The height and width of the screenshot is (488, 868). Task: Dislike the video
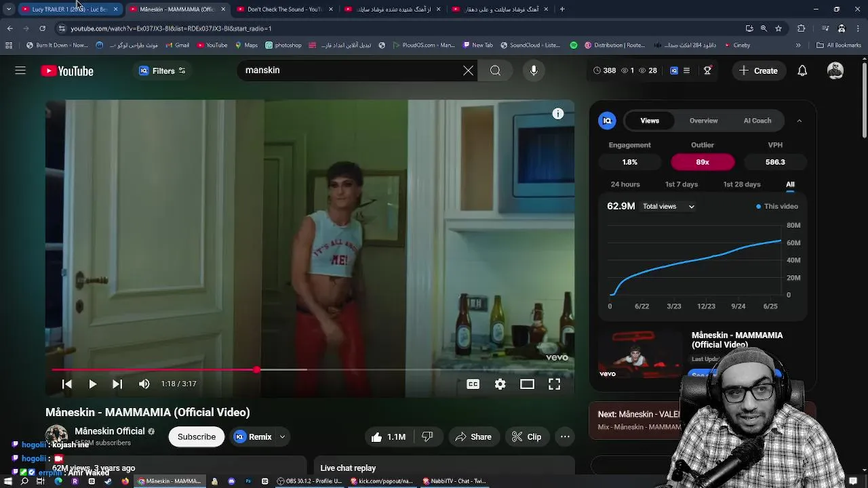pyautogui.click(x=427, y=436)
